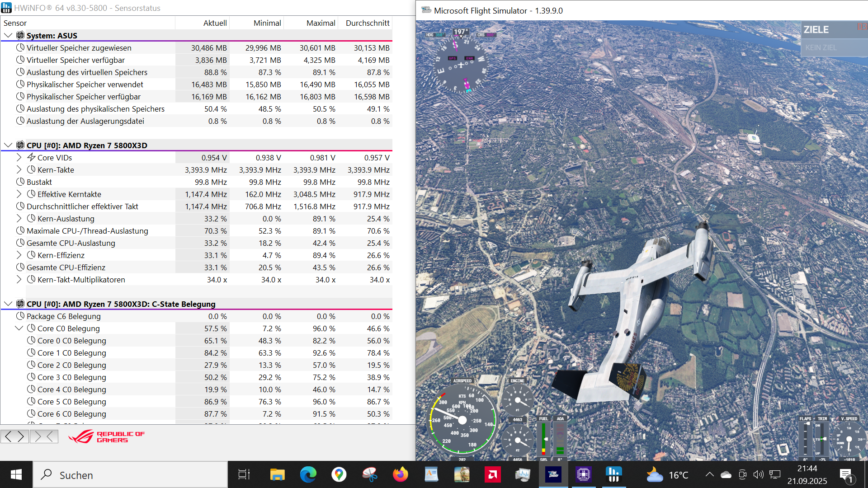Click the clock sensor icon next to Bustakt

(20, 182)
